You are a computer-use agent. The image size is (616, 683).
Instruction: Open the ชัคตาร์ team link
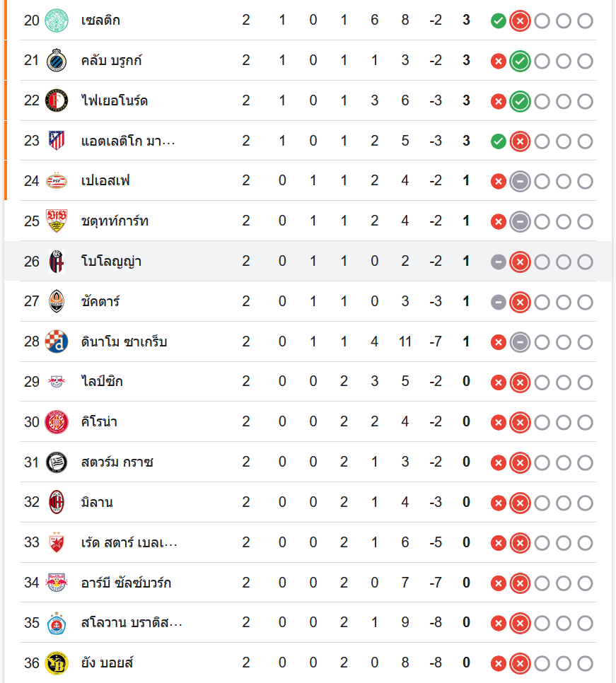tap(100, 302)
